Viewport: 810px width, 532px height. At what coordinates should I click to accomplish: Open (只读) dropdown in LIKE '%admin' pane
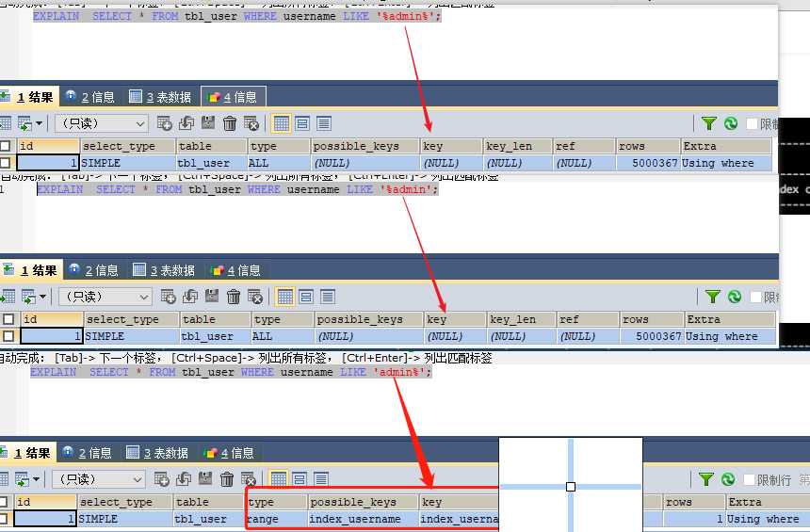point(105,297)
